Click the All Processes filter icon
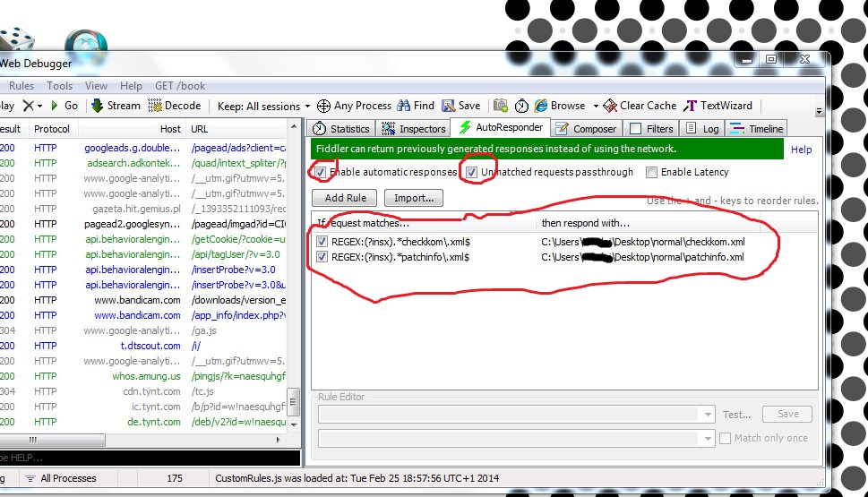This screenshot has width=868, height=497. tap(30, 478)
